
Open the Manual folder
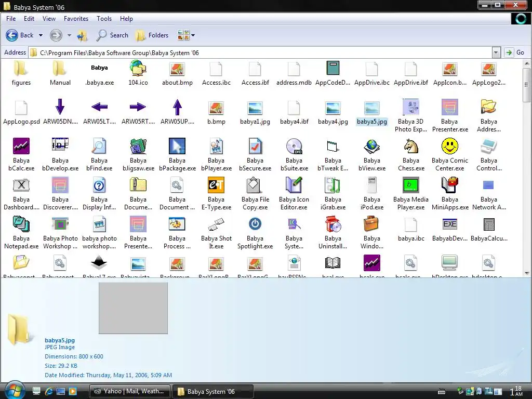pyautogui.click(x=60, y=68)
